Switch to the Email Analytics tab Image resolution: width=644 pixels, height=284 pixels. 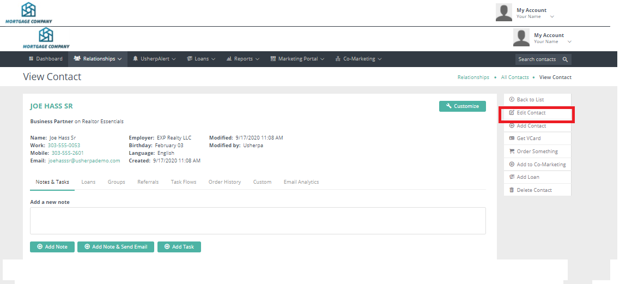(x=301, y=182)
